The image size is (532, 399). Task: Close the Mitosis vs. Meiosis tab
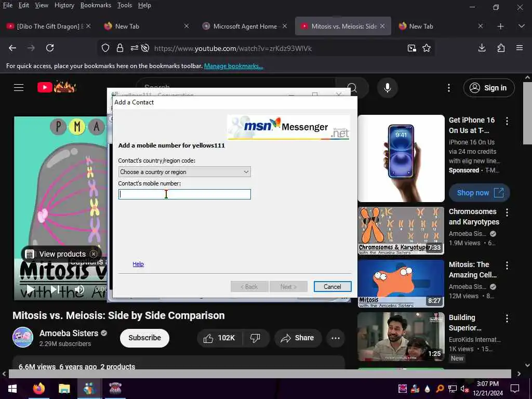click(x=382, y=26)
